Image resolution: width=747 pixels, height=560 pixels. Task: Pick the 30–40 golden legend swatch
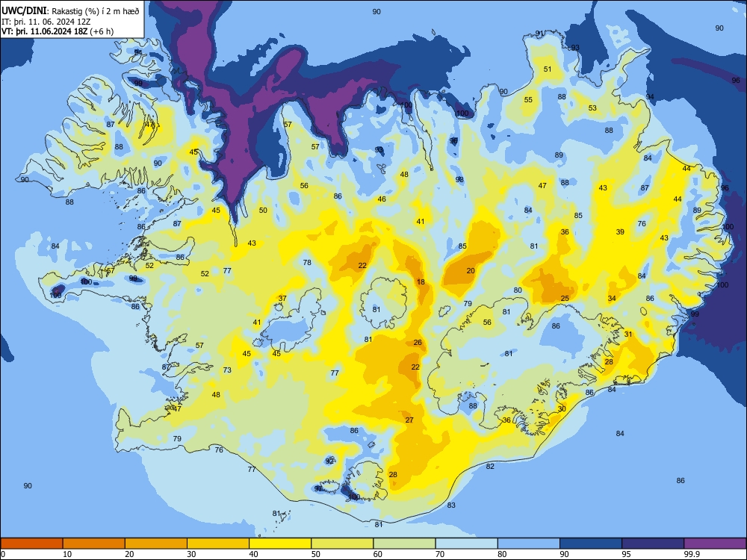(x=218, y=544)
